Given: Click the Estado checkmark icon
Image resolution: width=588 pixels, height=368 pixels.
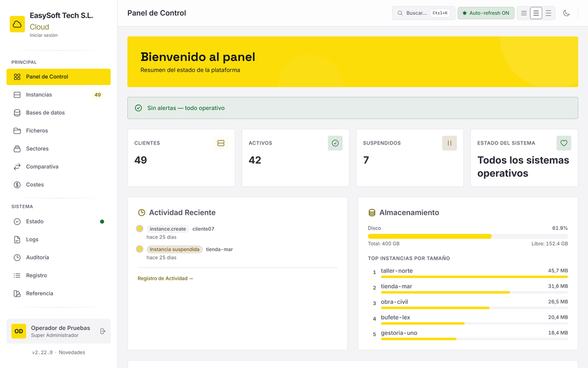Looking at the screenshot, I should click(x=17, y=222).
